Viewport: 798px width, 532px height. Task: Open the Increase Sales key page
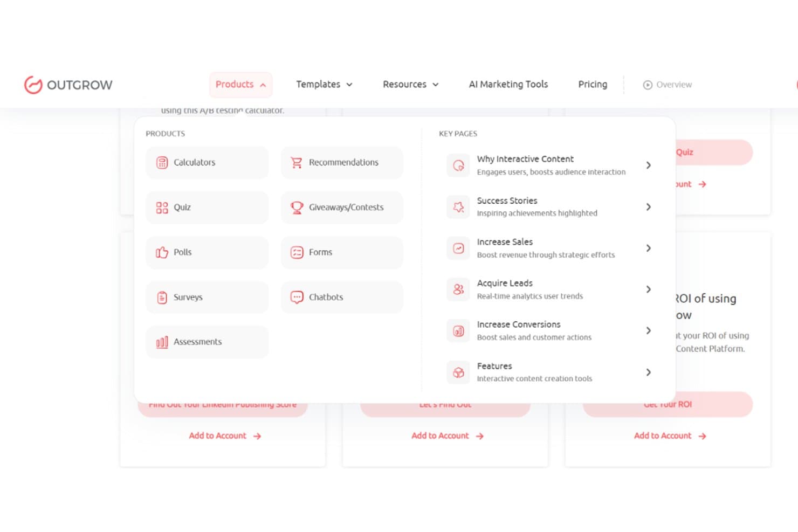click(x=549, y=248)
